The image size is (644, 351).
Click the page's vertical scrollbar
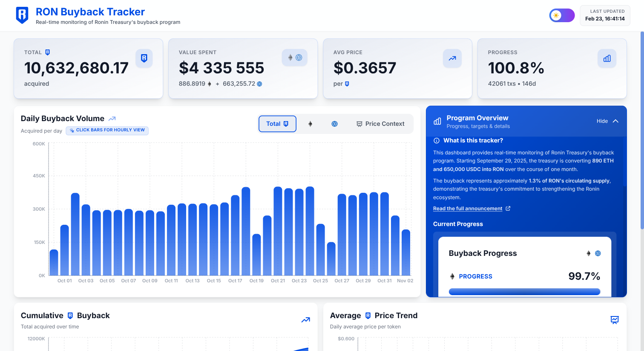pos(642,128)
